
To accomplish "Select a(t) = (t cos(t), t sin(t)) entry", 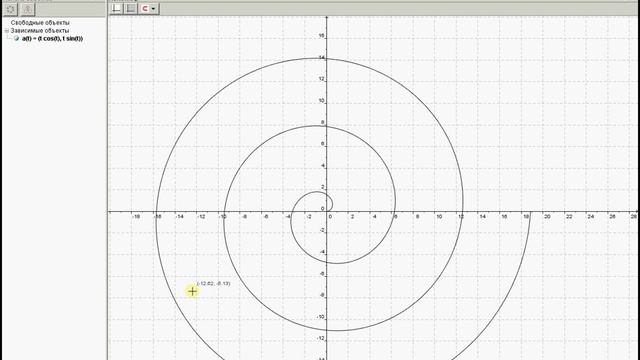I will click(x=52, y=39).
